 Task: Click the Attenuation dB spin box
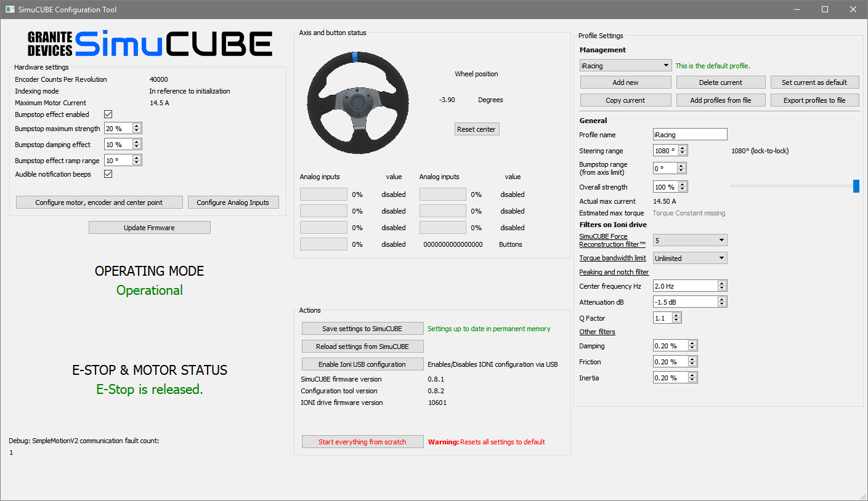[x=690, y=302]
